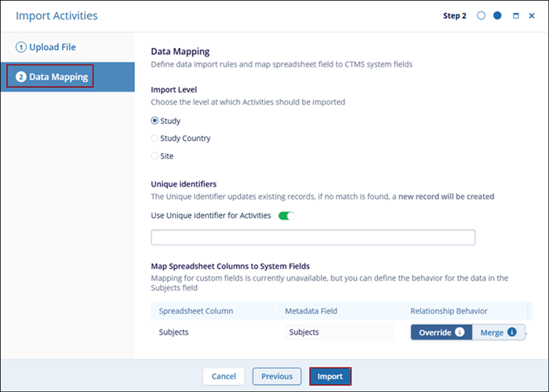
Task: Click the info icon next to Merge
Action: [511, 332]
